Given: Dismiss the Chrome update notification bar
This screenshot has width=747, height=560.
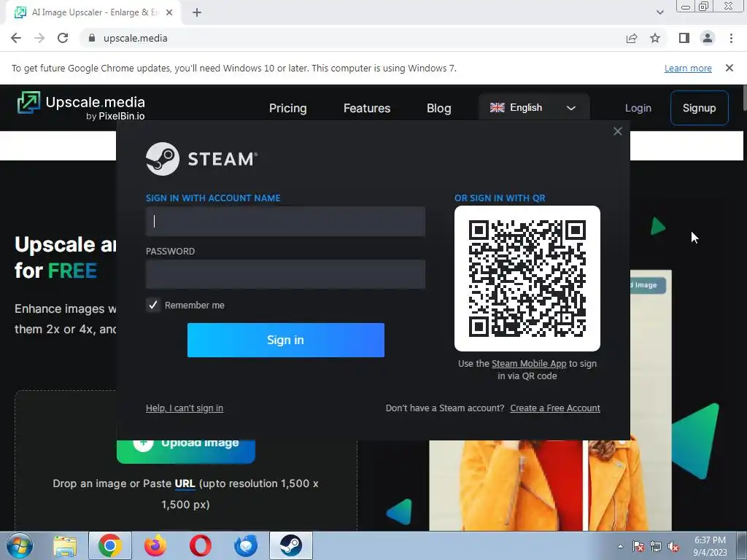Looking at the screenshot, I should (x=729, y=68).
